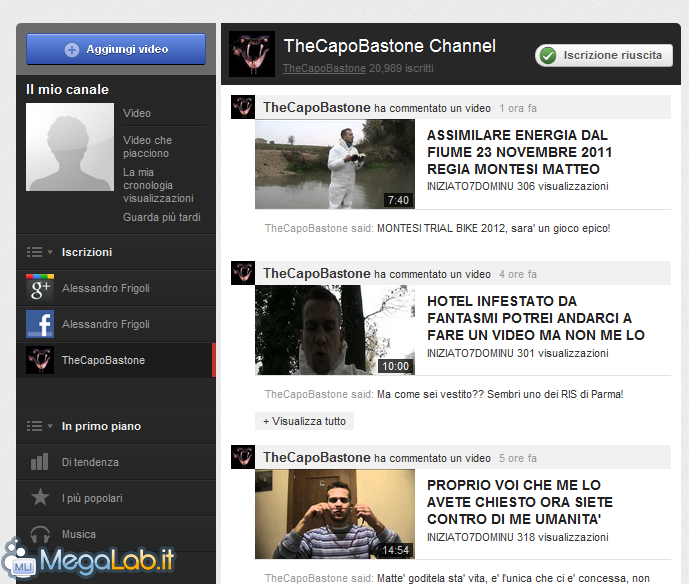Click TheCapoBastone sidebar avatar icon
This screenshot has width=689, height=584.
pos(40,360)
